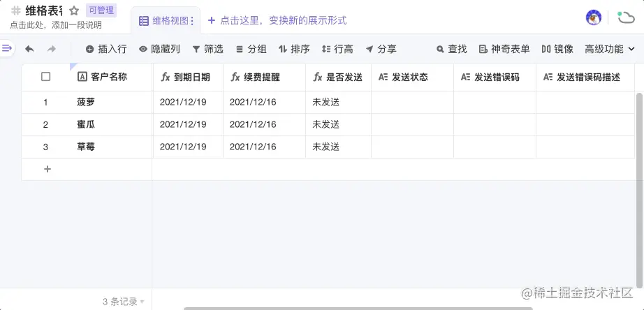The image size is (644, 310).
Task: Star the datasheet as favorite
Action: (x=74, y=10)
